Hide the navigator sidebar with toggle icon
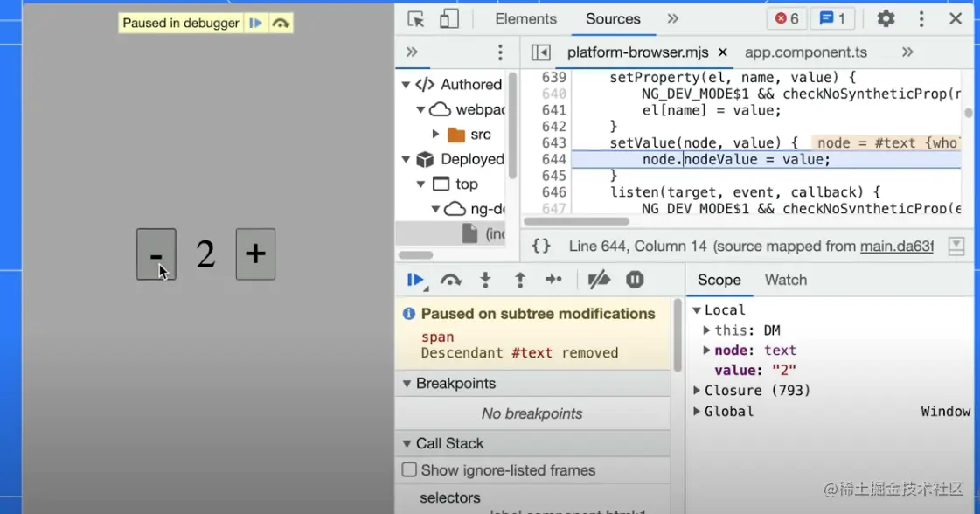 pos(540,52)
